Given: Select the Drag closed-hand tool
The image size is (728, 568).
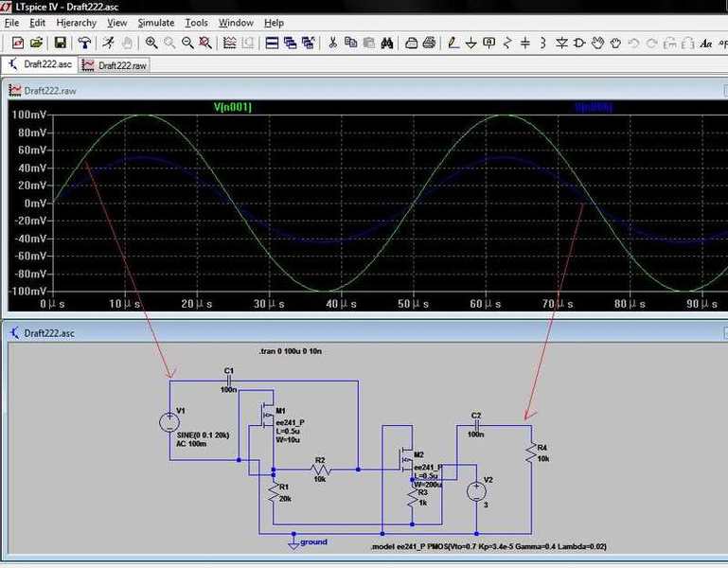Looking at the screenshot, I should pyautogui.click(x=615, y=44).
